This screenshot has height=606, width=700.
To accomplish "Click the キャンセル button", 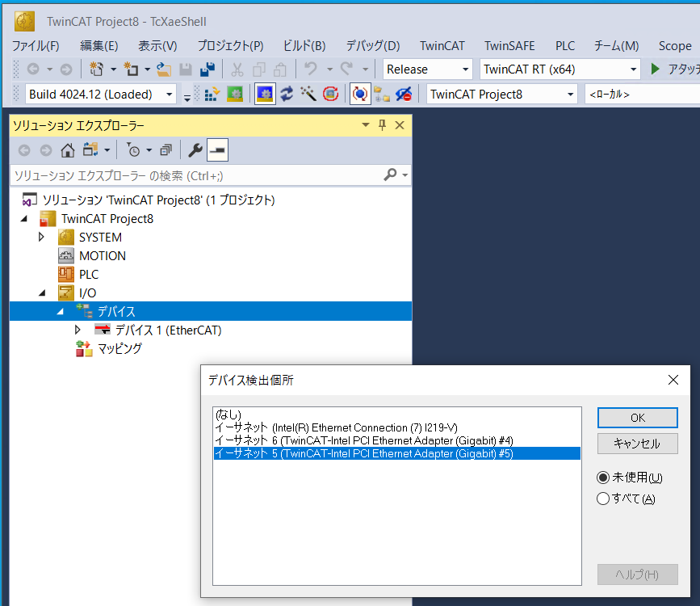I will pyautogui.click(x=638, y=444).
